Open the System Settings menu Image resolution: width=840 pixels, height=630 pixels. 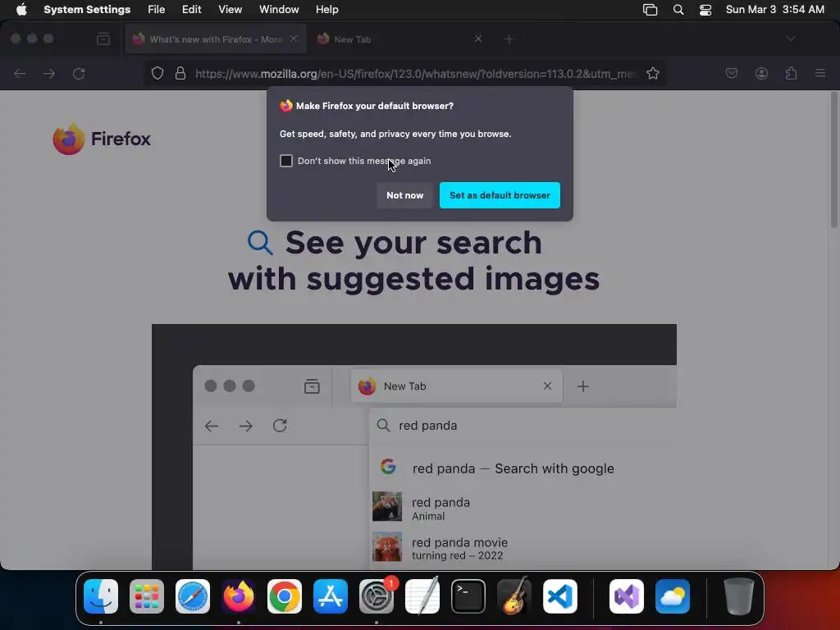[x=87, y=9]
